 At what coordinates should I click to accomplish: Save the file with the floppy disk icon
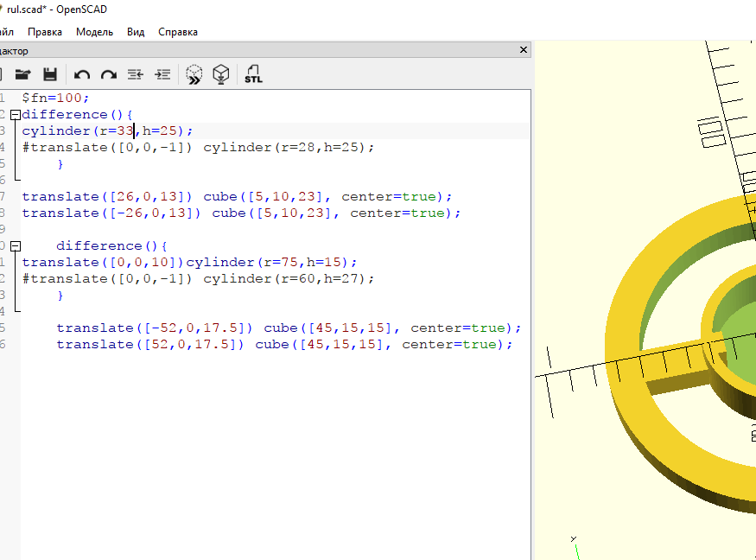coord(50,74)
